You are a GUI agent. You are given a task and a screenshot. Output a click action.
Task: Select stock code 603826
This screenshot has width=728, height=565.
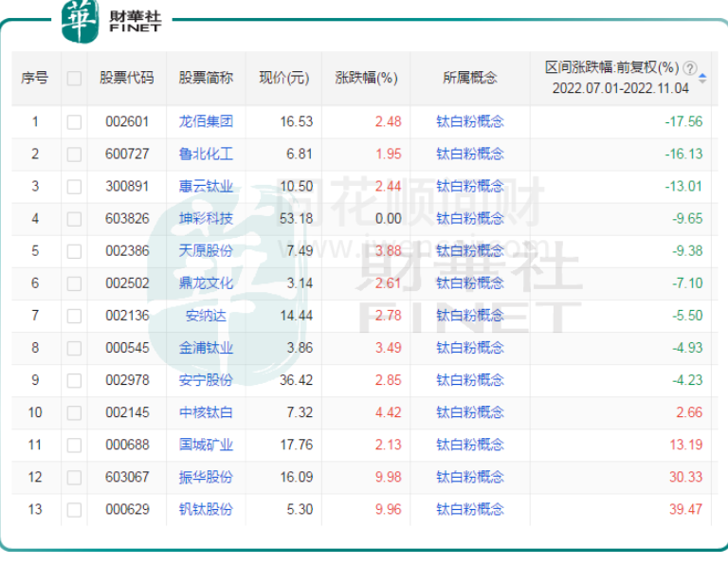tap(127, 218)
